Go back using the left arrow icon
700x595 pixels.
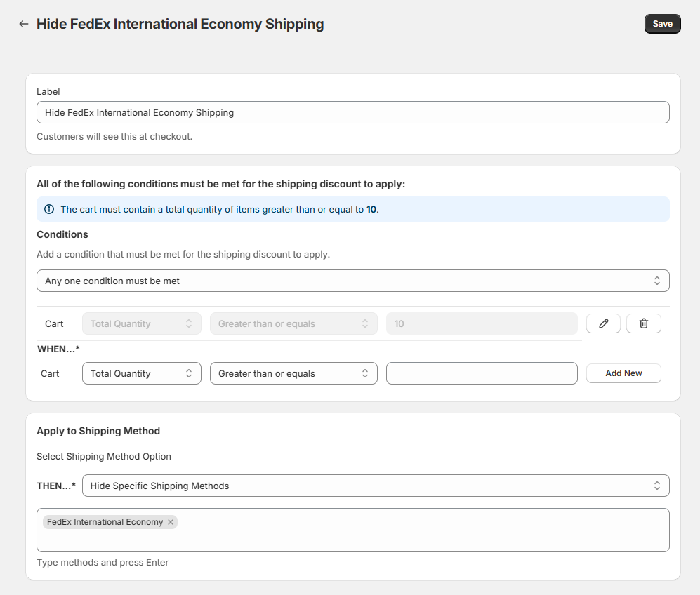click(x=24, y=24)
